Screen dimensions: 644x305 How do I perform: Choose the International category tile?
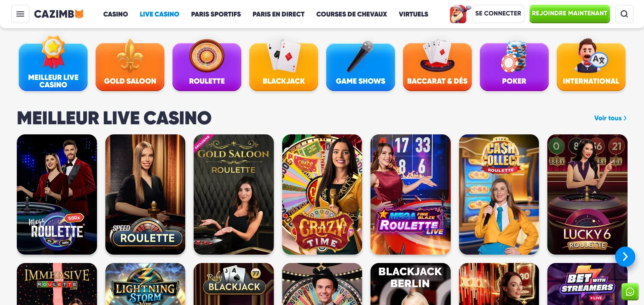click(591, 66)
